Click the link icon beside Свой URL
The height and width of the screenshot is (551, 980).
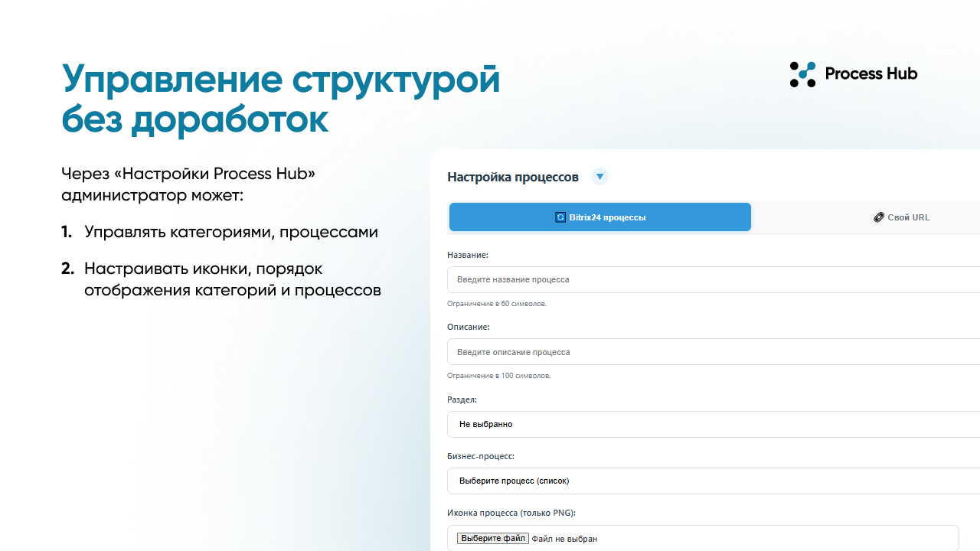[879, 217]
